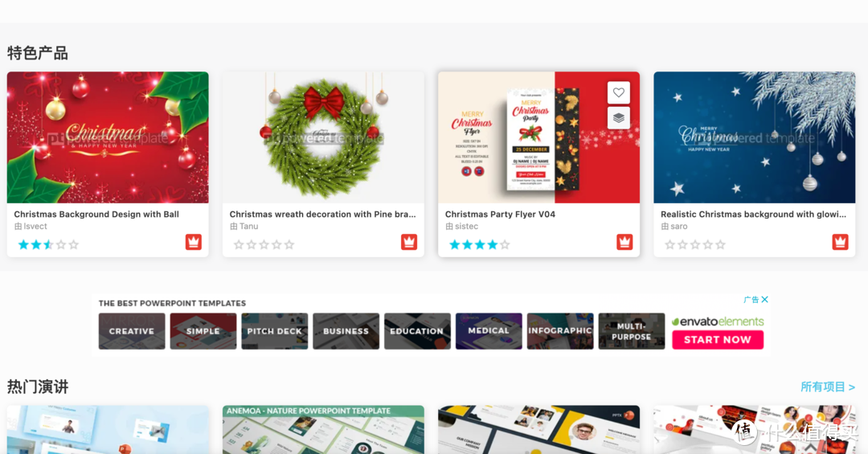The width and height of the screenshot is (868, 454).
Task: Select the CREATIVE template category tile
Action: click(x=132, y=331)
